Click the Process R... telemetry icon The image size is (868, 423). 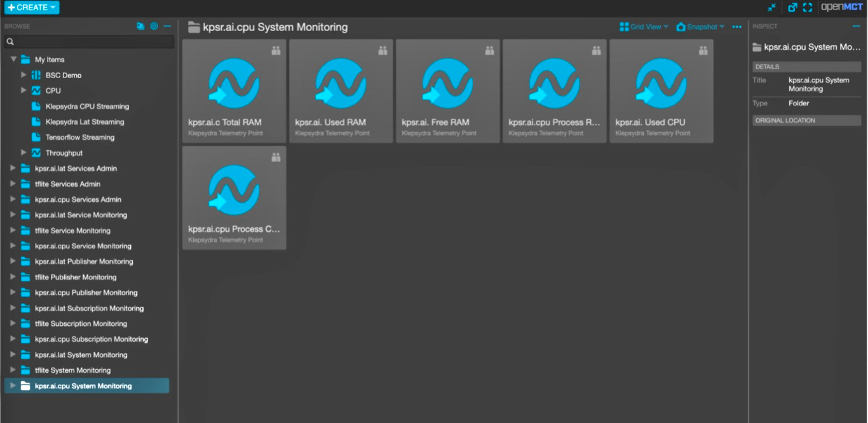(x=554, y=83)
